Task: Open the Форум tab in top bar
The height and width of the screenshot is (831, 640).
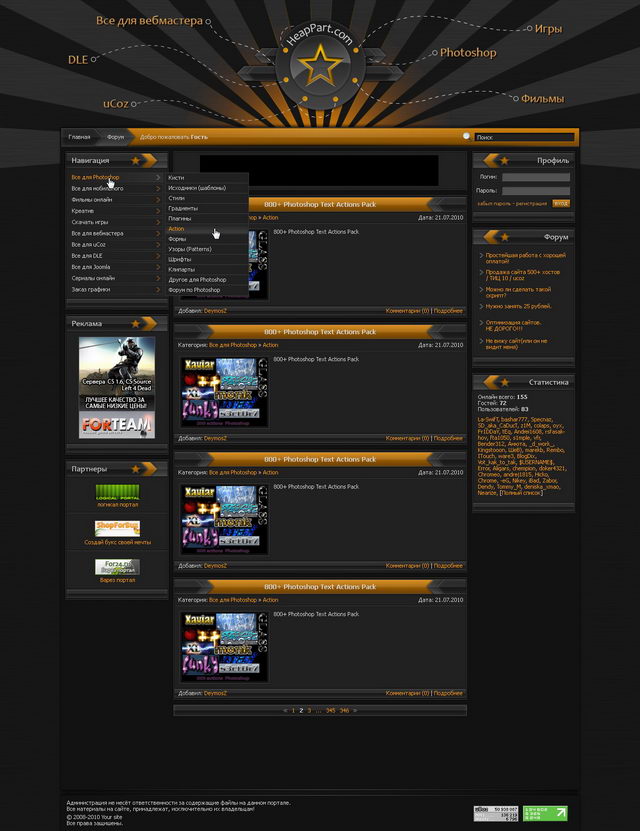Action: pyautogui.click(x=115, y=136)
